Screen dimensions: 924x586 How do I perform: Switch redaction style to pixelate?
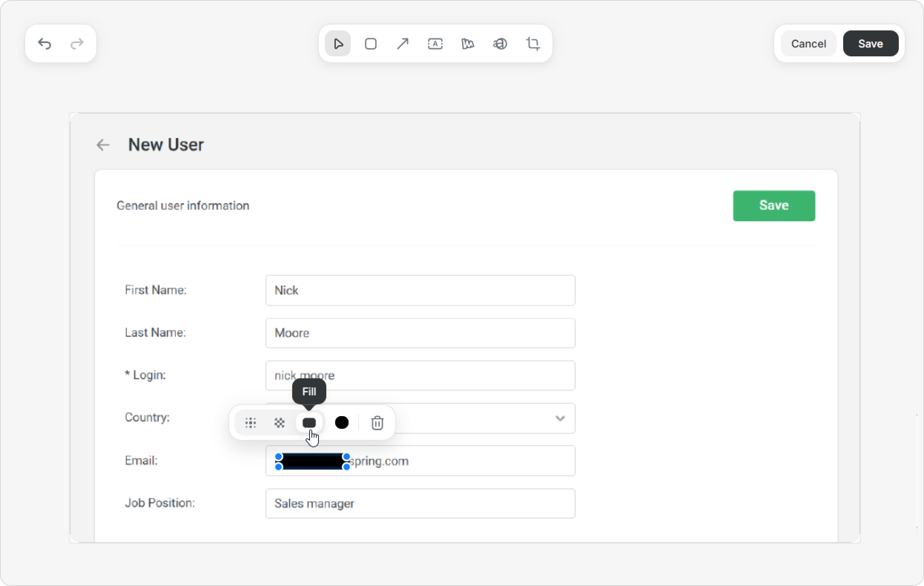(x=279, y=422)
